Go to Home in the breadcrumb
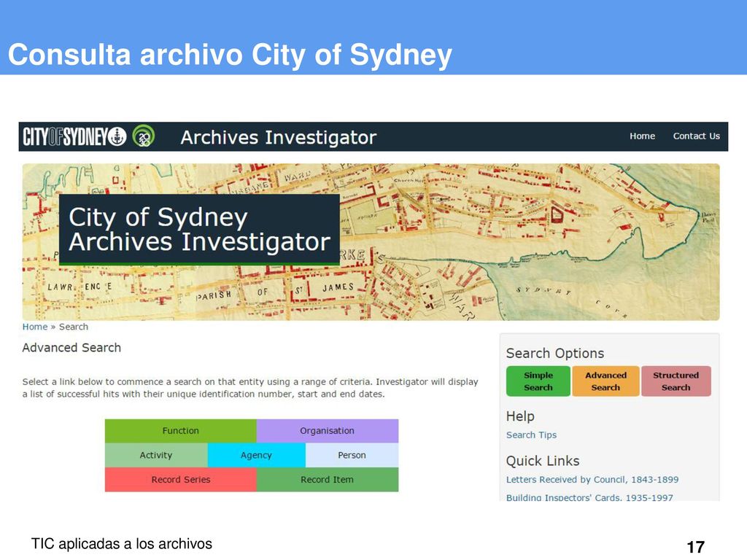The image size is (747, 560). 35,327
